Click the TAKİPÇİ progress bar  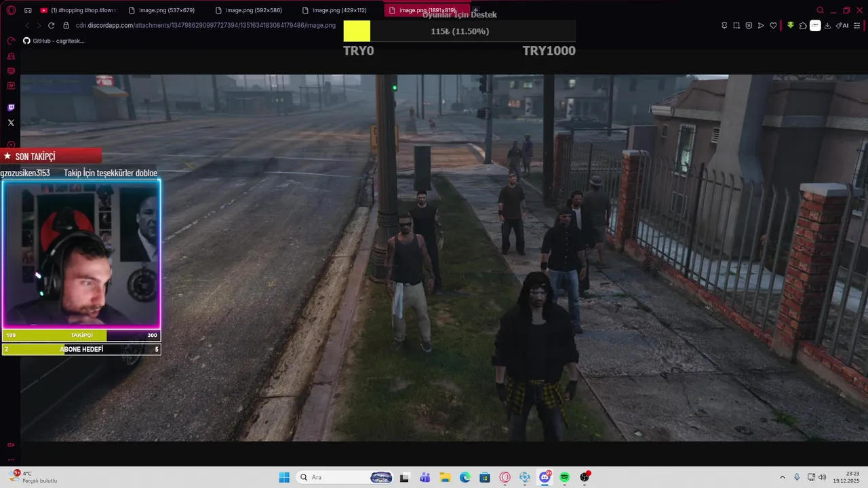(81, 335)
